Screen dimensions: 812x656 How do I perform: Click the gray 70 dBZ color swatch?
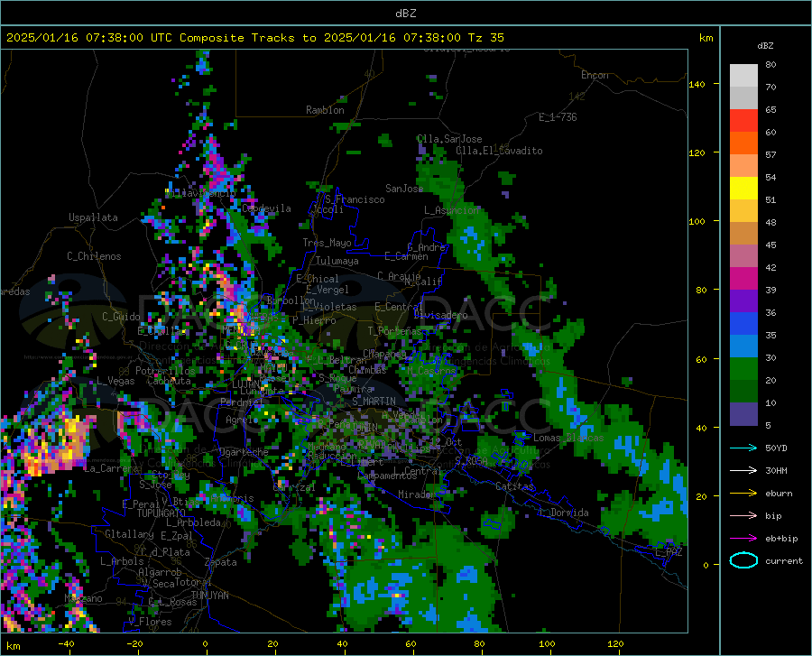743,97
